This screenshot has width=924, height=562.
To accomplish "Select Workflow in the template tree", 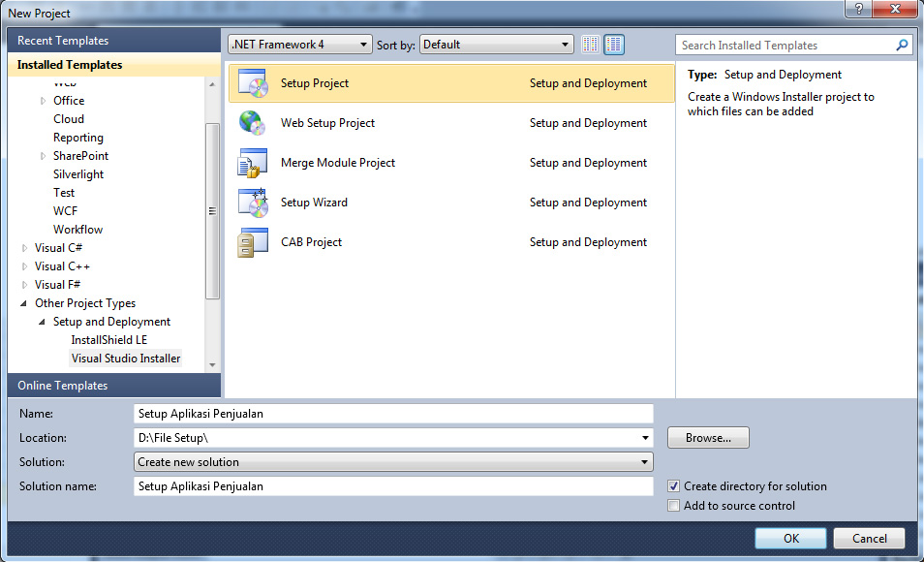I will tap(77, 230).
